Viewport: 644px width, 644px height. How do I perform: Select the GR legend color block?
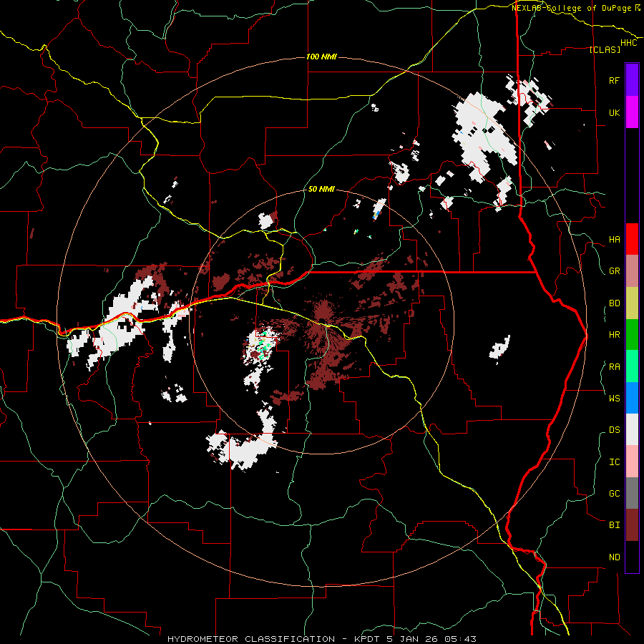632,270
